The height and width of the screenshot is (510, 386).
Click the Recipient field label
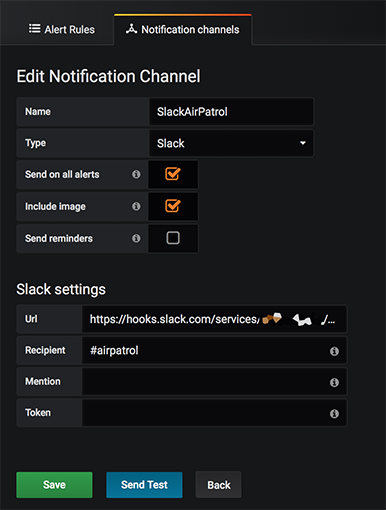coord(45,350)
